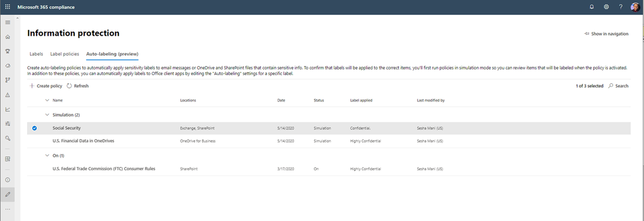Open the cloud icon in the sidebar

pyautogui.click(x=7, y=66)
